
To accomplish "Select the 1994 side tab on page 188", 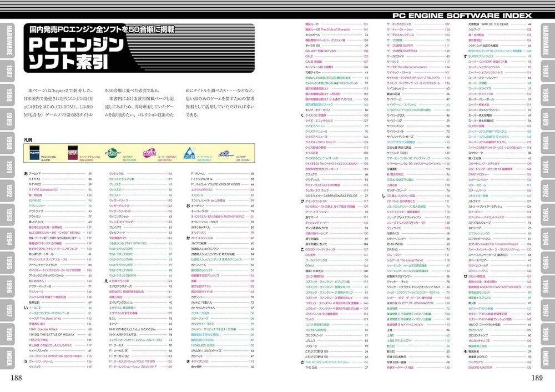I will click(x=8, y=239).
